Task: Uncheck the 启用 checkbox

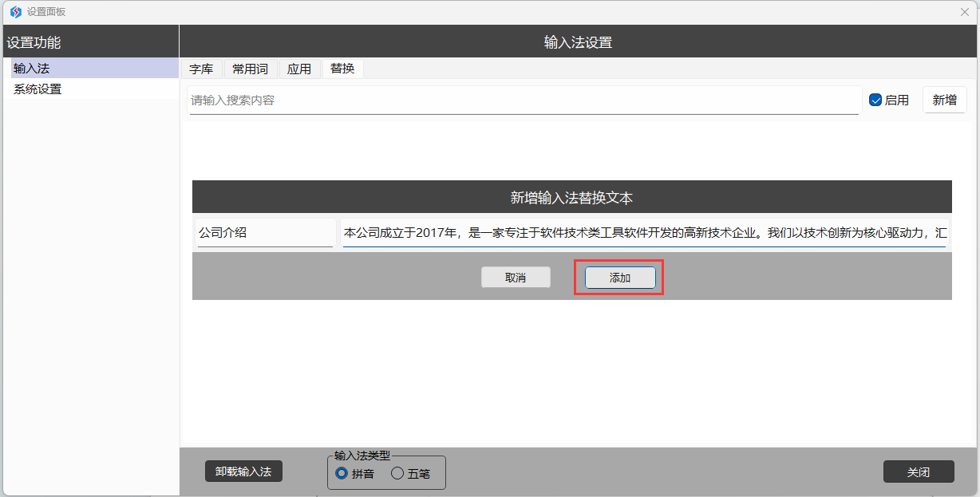Action: pos(875,101)
